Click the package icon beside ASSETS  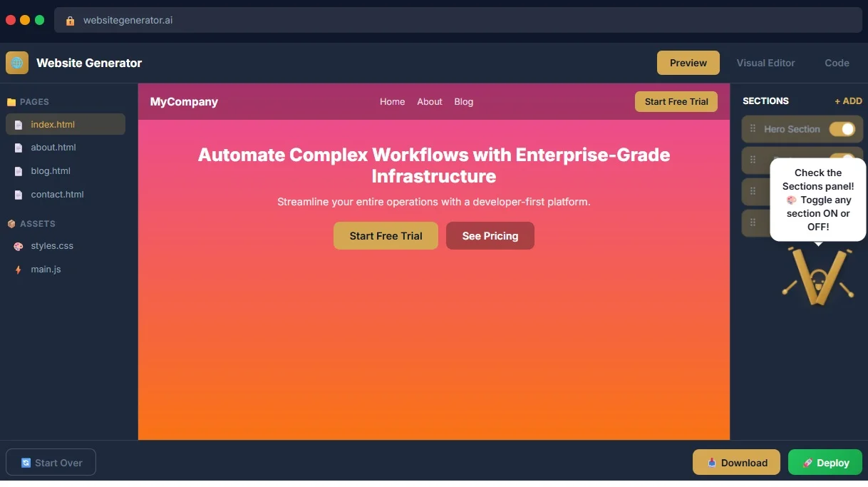click(11, 224)
